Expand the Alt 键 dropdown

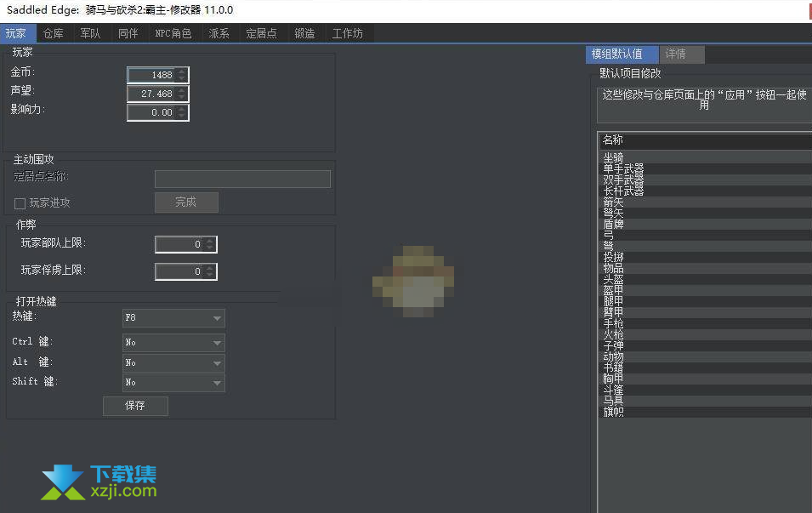(173, 362)
